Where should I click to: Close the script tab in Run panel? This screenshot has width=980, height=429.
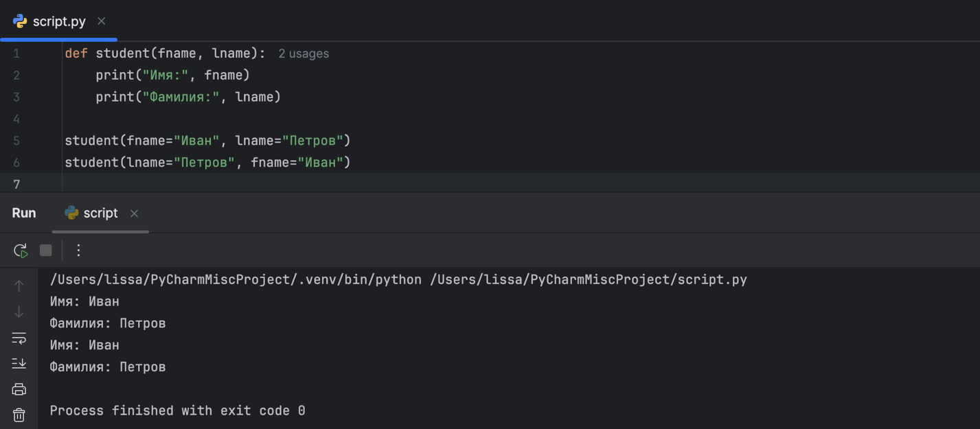(135, 213)
